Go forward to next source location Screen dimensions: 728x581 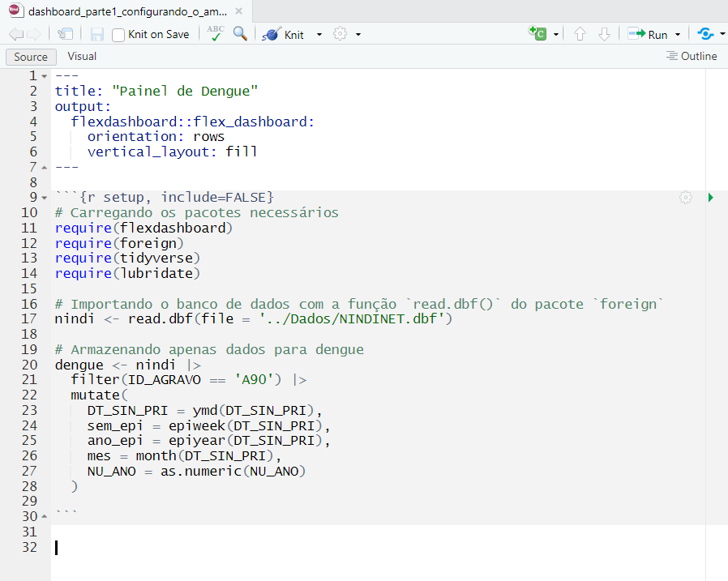tap(34, 34)
